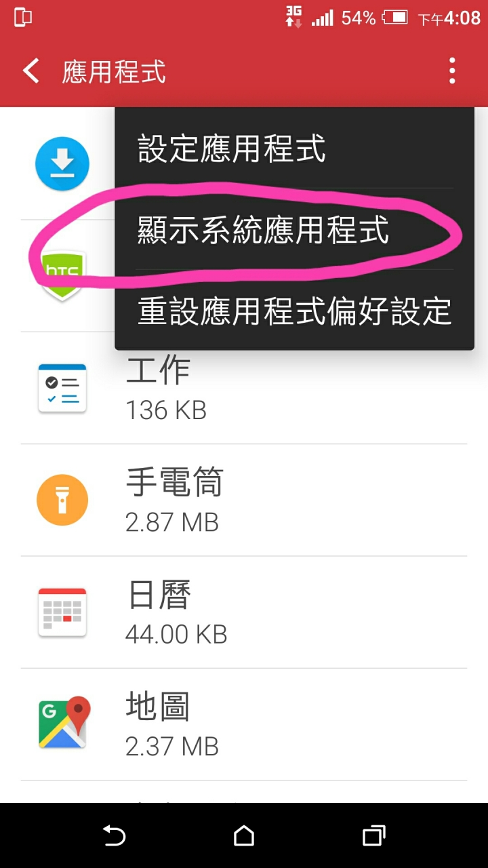Tap the Android home navigation button

coord(244,835)
